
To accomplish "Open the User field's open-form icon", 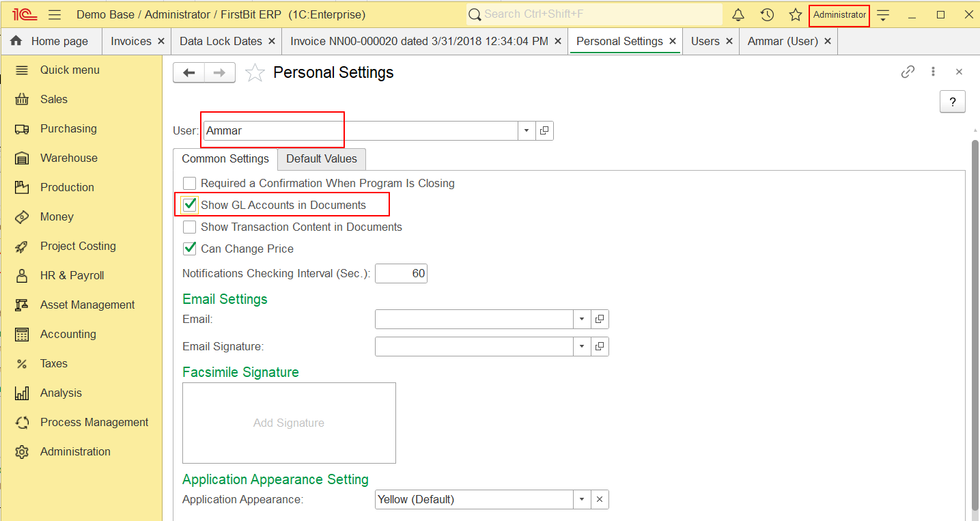I will pyautogui.click(x=544, y=130).
